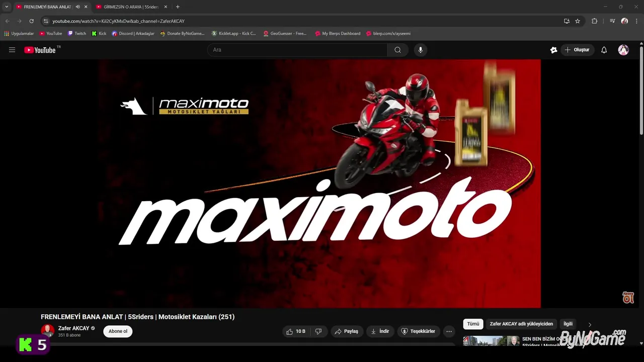Image resolution: width=644 pixels, height=362 pixels.
Task: Open the GeoGuesser bookmark
Action: pos(285,34)
